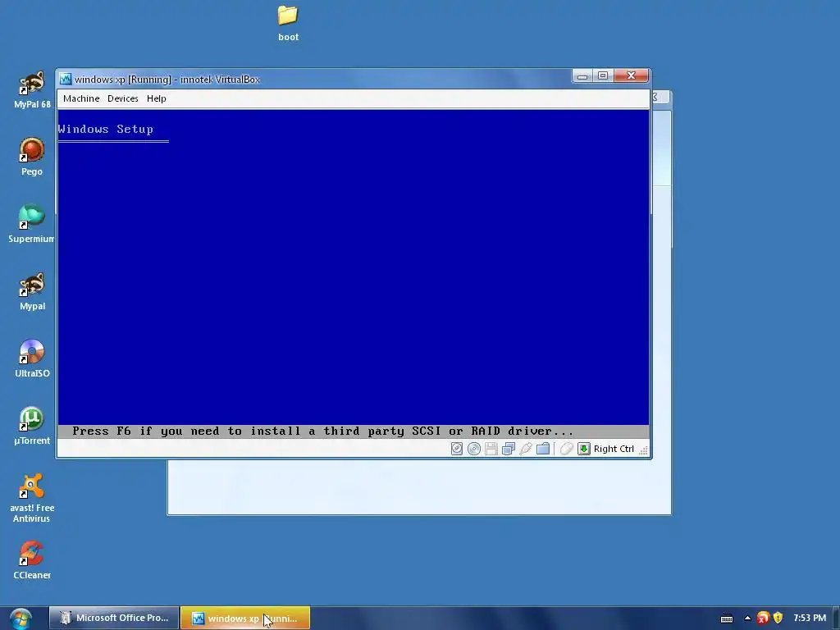The width and height of the screenshot is (840, 630).
Task: Click the VirtualBox title bar app icon
Action: [66, 79]
